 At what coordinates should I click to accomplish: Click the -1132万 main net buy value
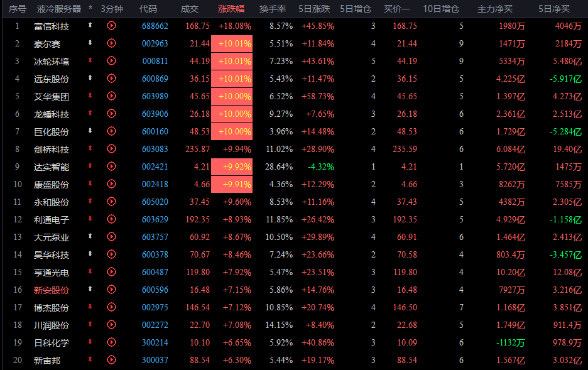click(510, 342)
